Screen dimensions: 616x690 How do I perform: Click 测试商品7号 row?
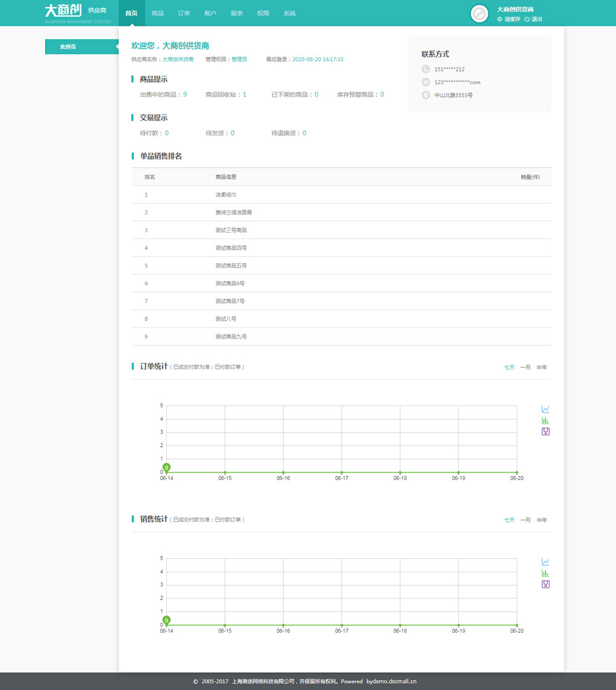coord(341,301)
